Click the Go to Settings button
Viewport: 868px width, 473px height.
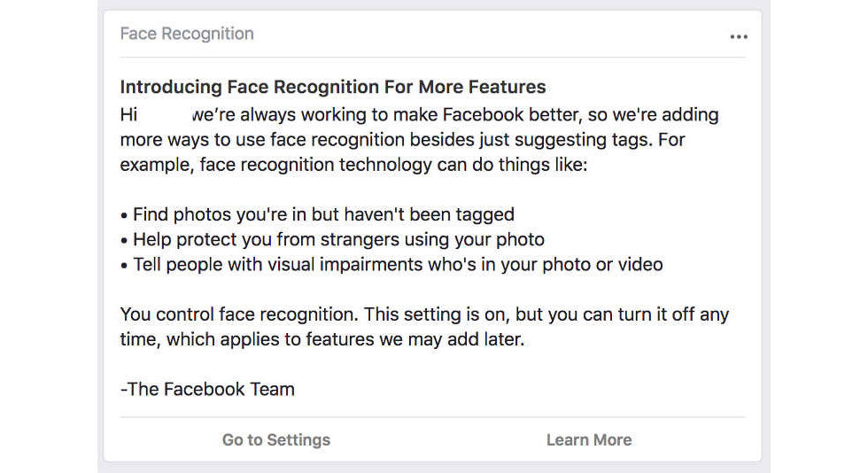(x=275, y=439)
